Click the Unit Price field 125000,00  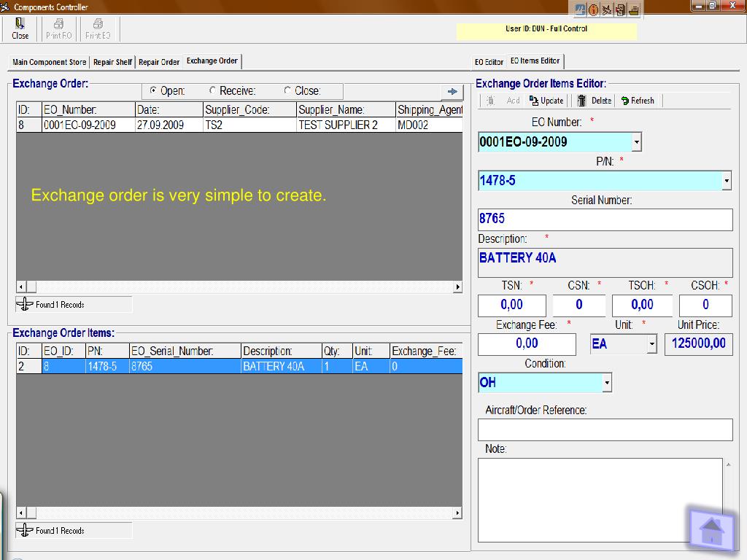pyautogui.click(x=698, y=344)
